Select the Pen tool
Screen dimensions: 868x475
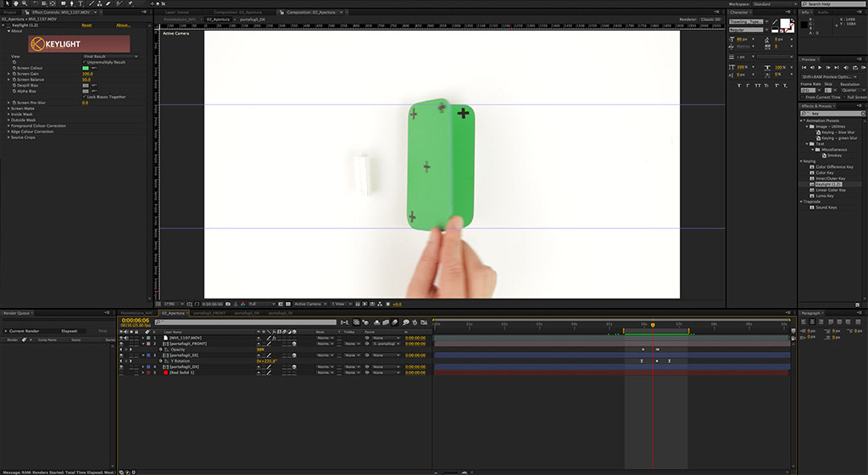(x=71, y=4)
